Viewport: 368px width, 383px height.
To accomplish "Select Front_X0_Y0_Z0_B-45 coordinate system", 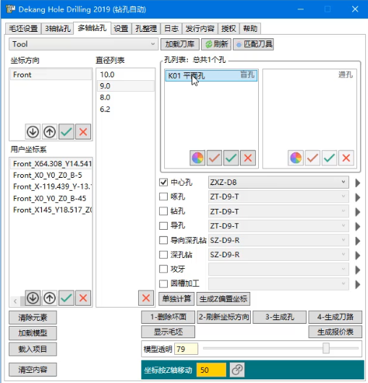I will (x=51, y=198).
